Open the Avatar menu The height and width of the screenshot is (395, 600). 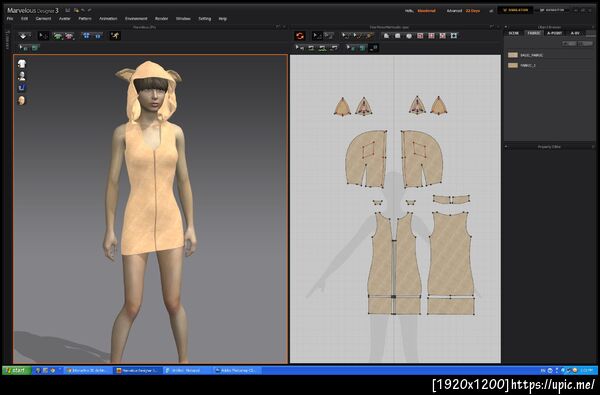pyautogui.click(x=64, y=18)
